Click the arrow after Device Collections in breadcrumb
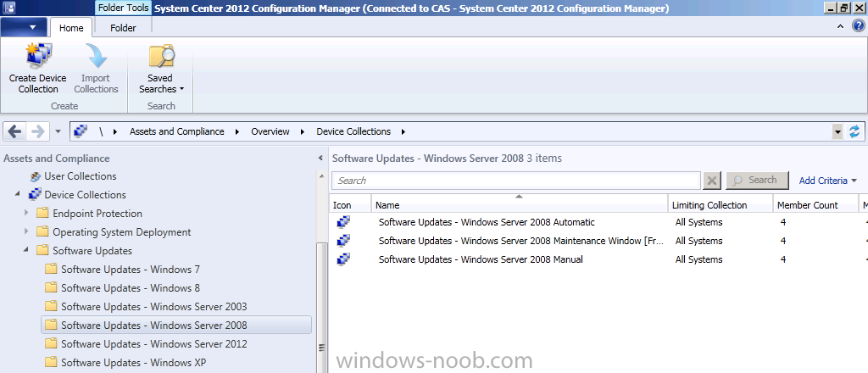 pos(403,131)
